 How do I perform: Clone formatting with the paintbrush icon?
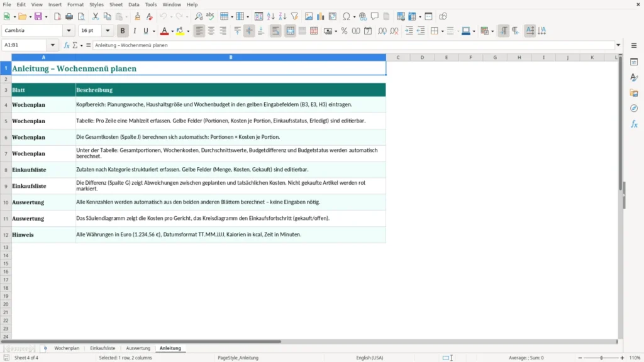(x=138, y=16)
